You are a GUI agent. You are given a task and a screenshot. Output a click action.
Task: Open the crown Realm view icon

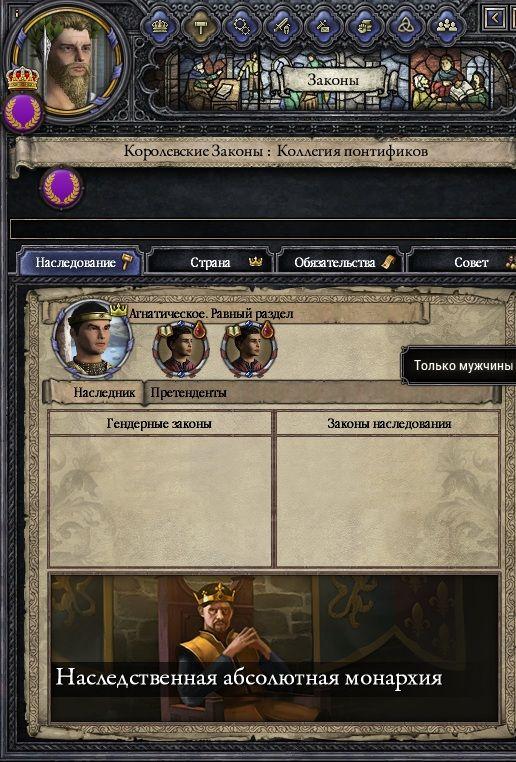coord(160,26)
